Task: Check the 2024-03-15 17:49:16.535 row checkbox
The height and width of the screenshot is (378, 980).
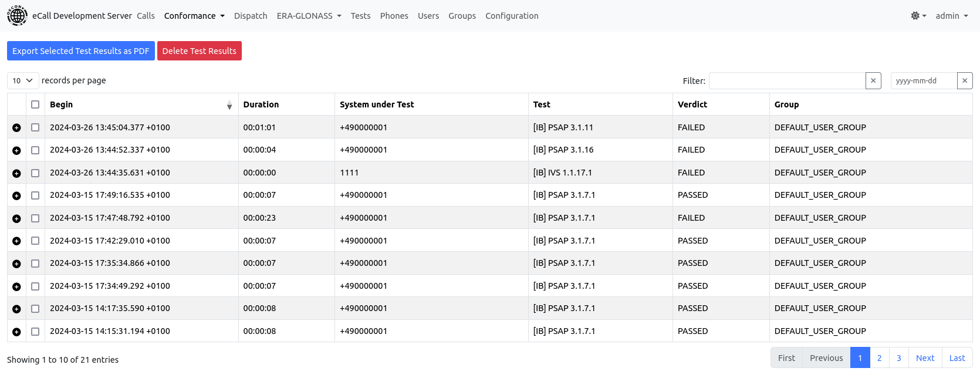Action: pos(35,195)
